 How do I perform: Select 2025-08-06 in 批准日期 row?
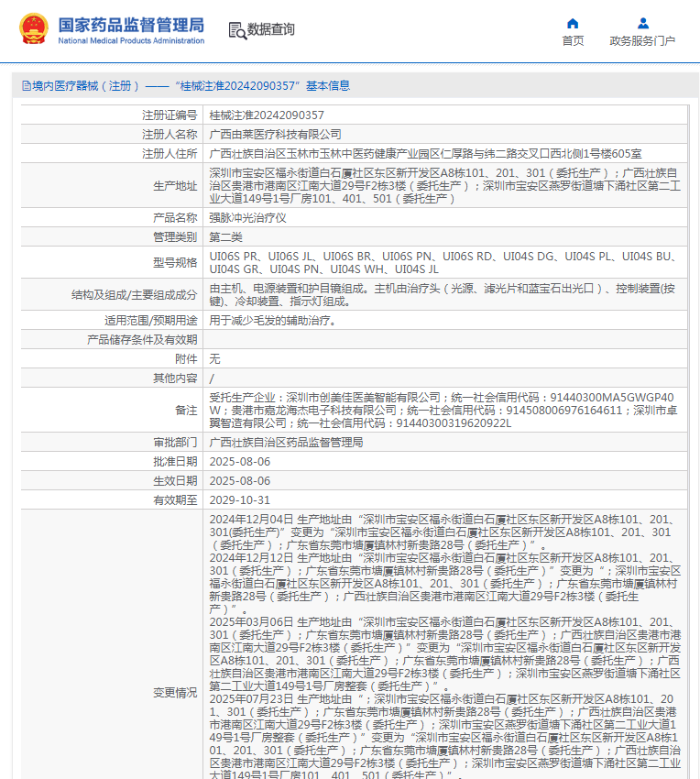(239, 462)
